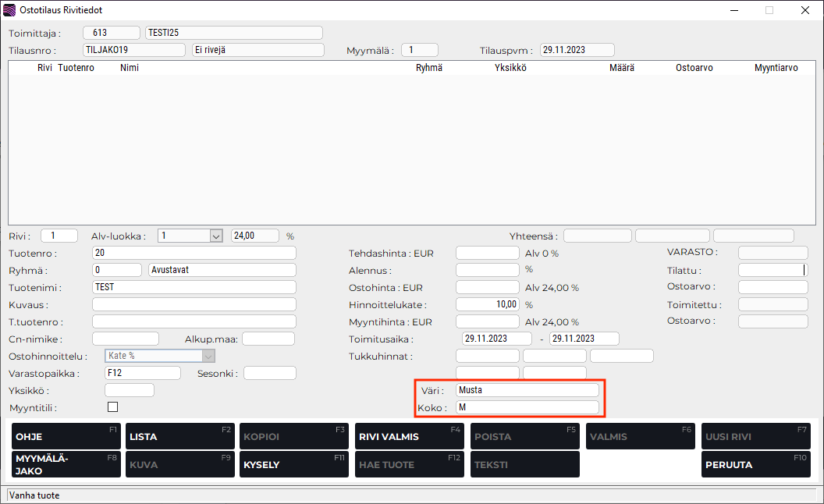824x504 pixels.
Task: Select the Tilattu quantity field
Action: [772, 270]
